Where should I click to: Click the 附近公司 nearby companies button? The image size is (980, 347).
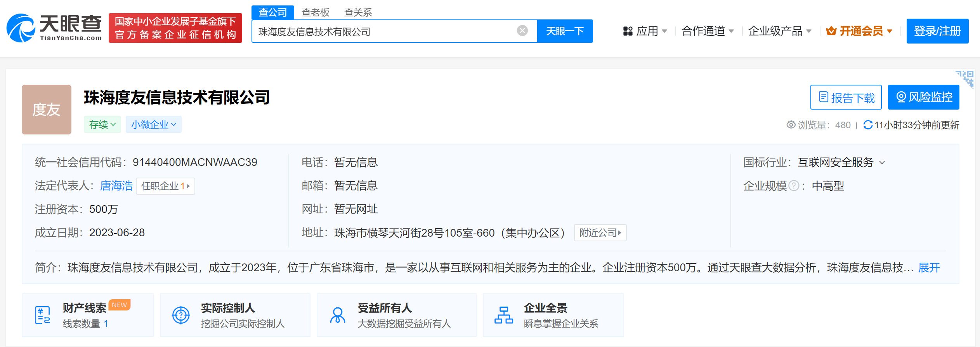tap(600, 233)
